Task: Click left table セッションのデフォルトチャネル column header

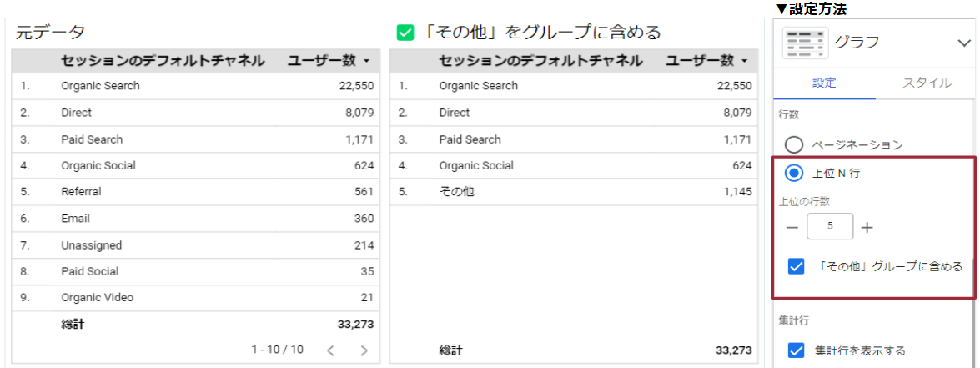Action: click(163, 61)
